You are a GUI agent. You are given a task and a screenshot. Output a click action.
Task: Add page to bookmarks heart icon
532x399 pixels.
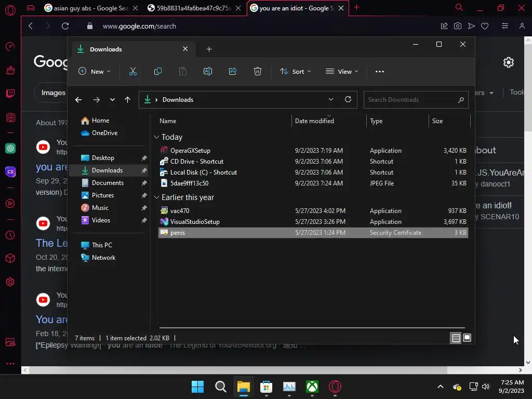pos(485,26)
